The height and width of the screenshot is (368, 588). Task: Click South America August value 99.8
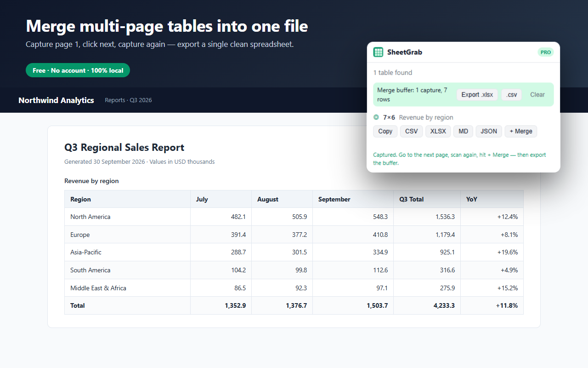pos(301,270)
